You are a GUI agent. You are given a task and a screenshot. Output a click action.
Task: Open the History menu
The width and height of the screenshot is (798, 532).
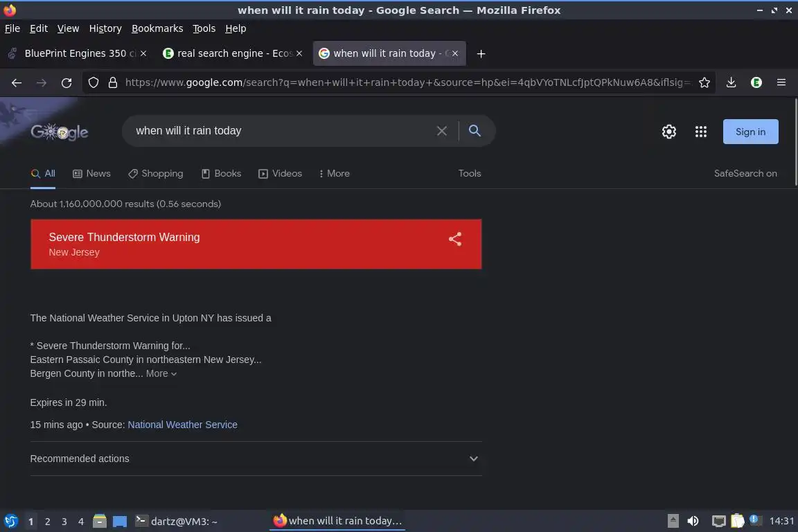point(105,28)
